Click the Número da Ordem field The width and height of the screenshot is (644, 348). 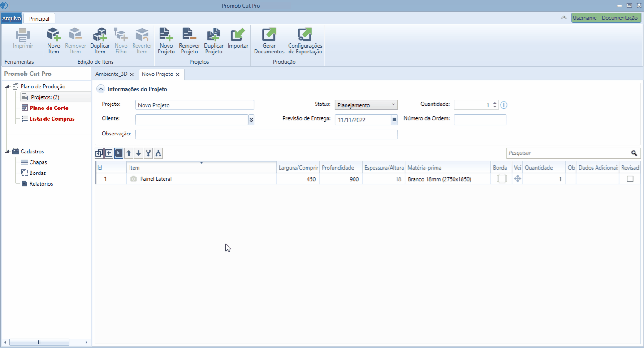tap(480, 119)
